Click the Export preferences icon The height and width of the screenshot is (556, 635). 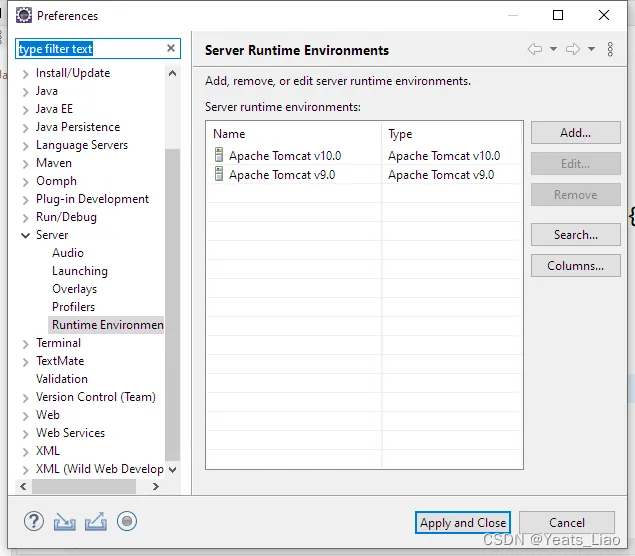click(96, 522)
